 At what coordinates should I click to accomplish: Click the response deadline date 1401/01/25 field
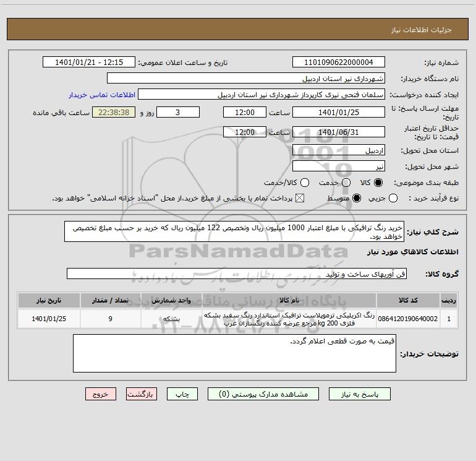pos(339,112)
